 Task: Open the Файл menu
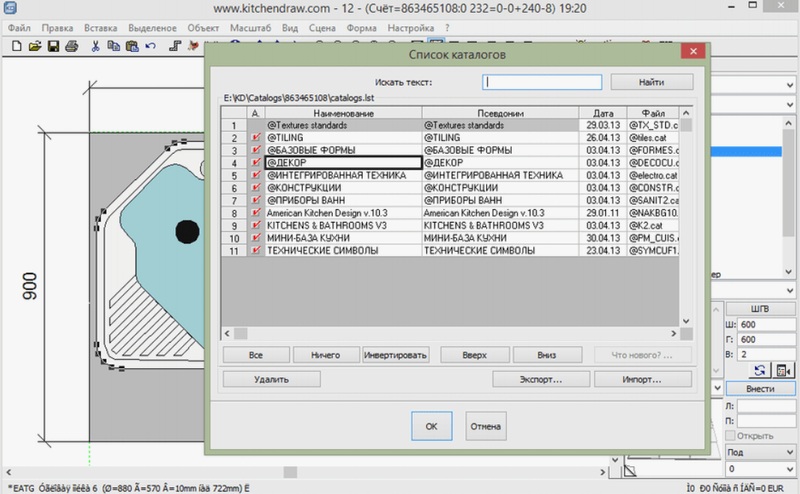pyautogui.click(x=19, y=28)
